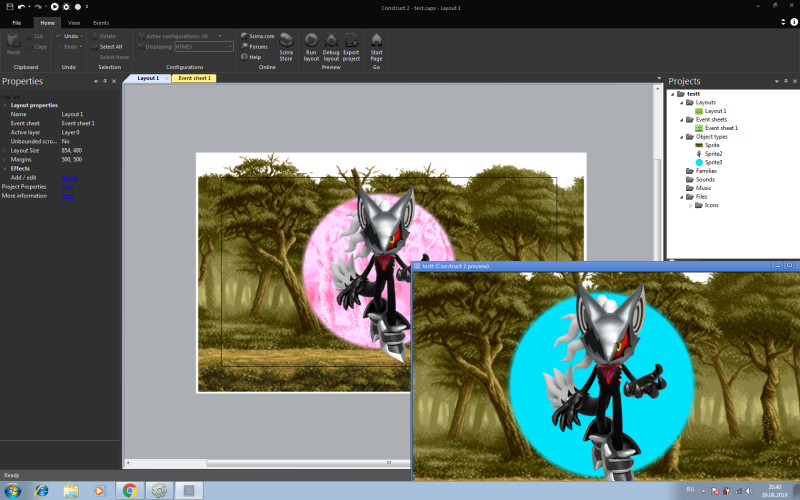Open Scirra.com from the Online group
Screen dimensions: 800x500
coord(258,36)
